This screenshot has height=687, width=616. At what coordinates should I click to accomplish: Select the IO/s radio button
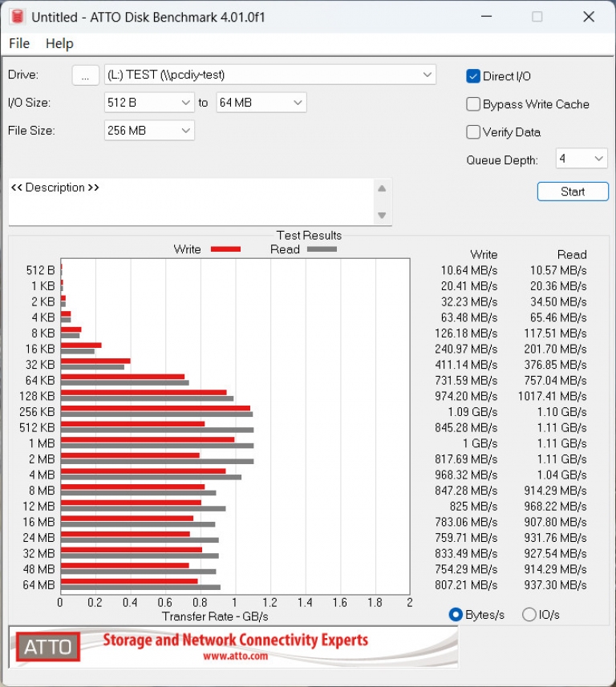pos(529,615)
